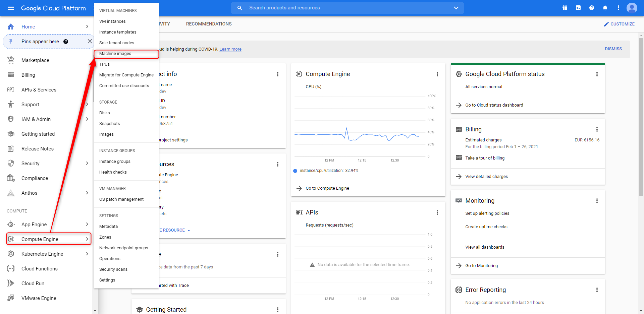Follow the Learn more link
Screen dimensions: 644x314
[x=230, y=49]
